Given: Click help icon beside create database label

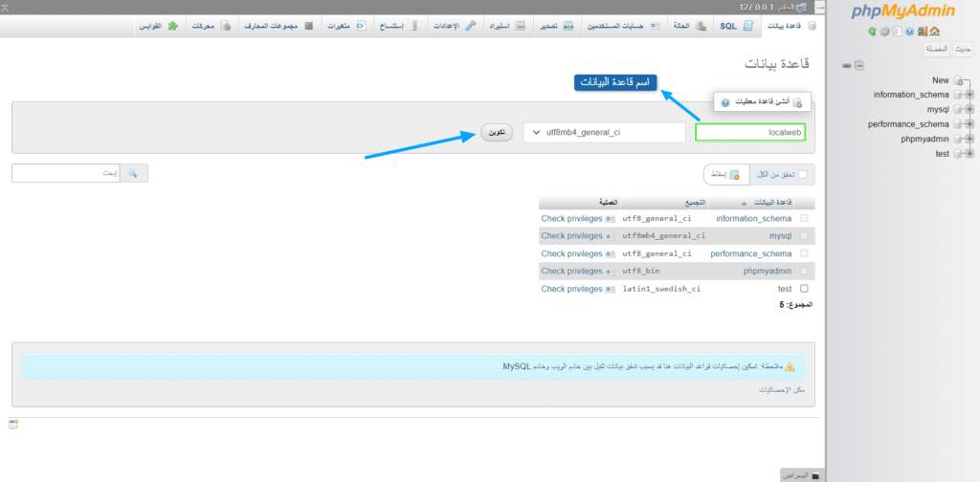Looking at the screenshot, I should [x=725, y=101].
